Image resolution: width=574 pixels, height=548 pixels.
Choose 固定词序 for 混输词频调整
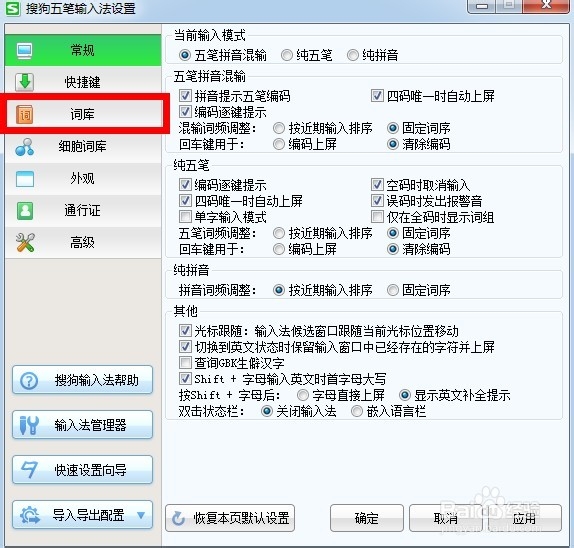[393, 128]
